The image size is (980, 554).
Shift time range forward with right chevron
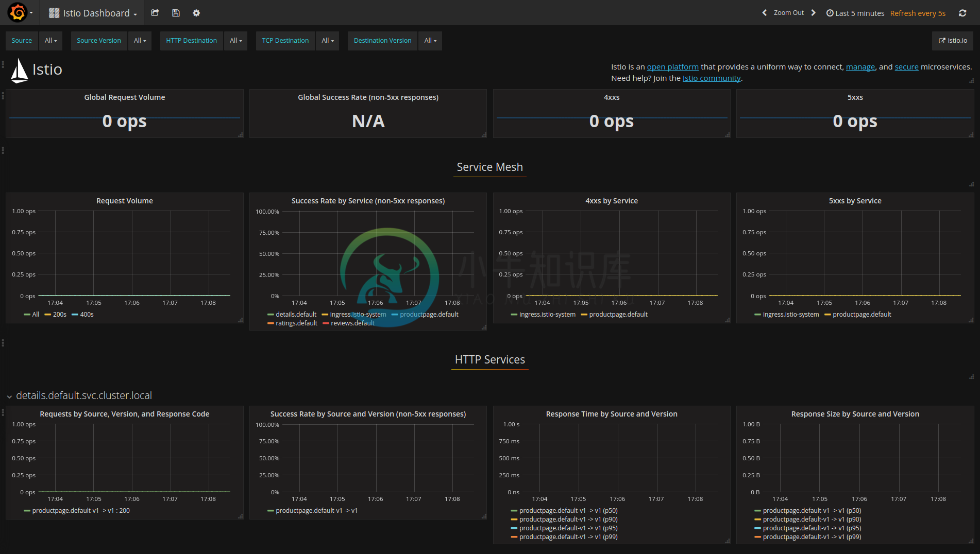pyautogui.click(x=813, y=13)
